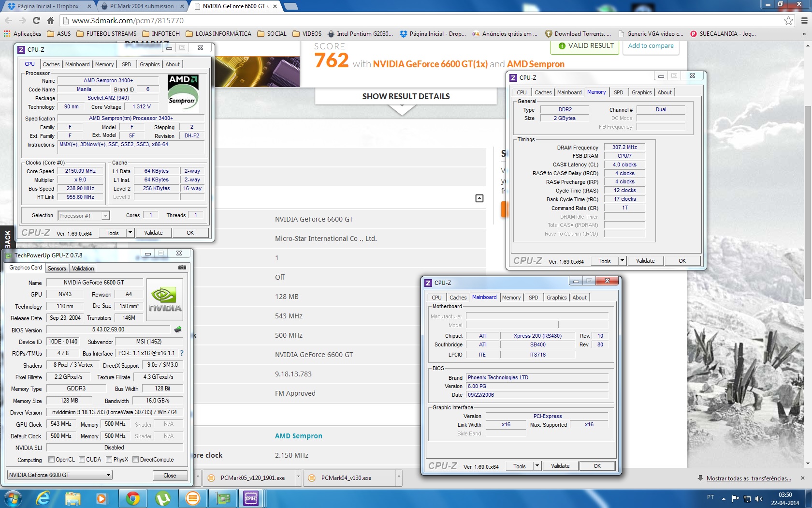Navigate back in Chrome
The width and height of the screenshot is (812, 508).
8,20
